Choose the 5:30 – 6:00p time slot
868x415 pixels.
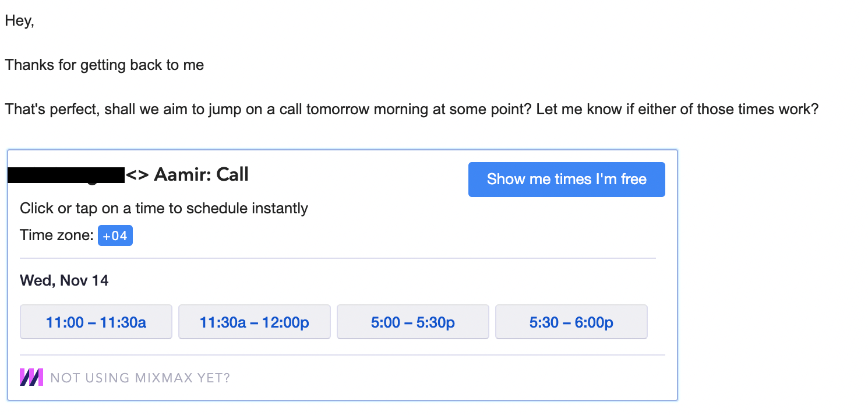[571, 322]
